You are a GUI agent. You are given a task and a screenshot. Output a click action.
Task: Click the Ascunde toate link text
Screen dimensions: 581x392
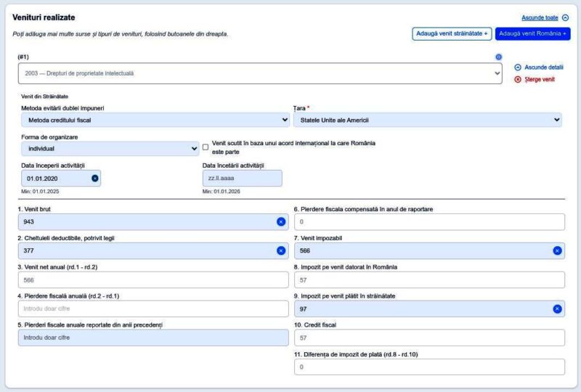click(539, 17)
